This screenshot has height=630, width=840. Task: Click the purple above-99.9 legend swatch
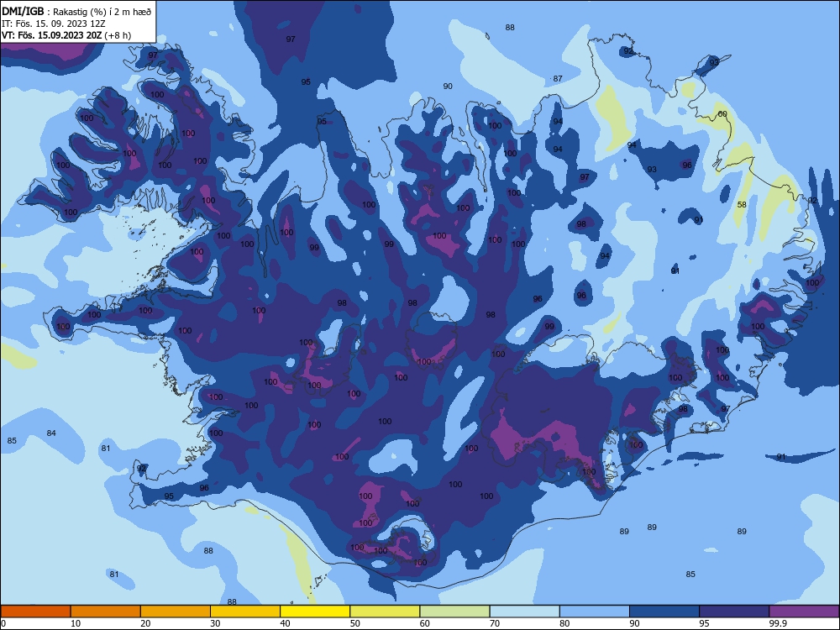pyautogui.click(x=804, y=612)
